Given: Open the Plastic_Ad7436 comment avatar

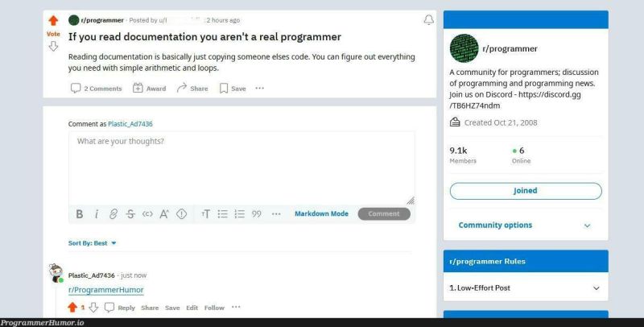Looking at the screenshot, I should tap(56, 273).
